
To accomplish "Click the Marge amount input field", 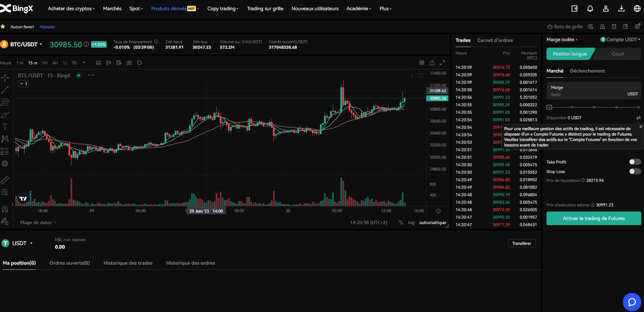I will tap(594, 91).
